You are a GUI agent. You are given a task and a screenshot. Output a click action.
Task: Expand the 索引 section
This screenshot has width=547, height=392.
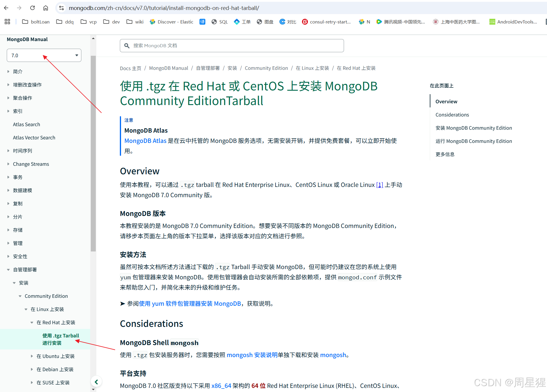[x=9, y=111]
